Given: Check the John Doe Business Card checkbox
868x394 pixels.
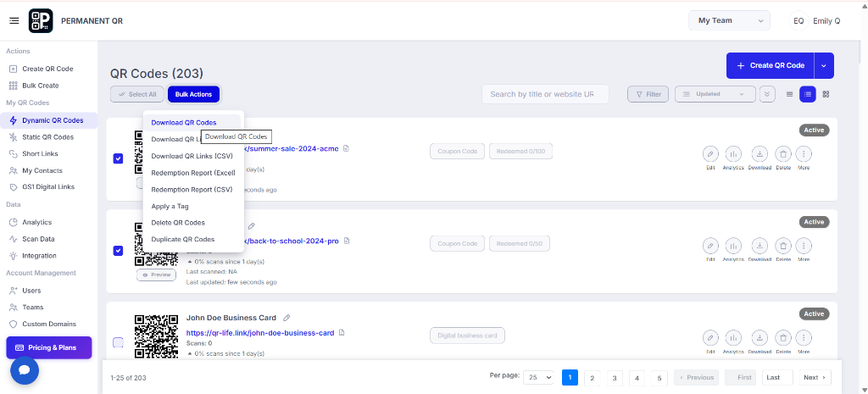Looking at the screenshot, I should click(x=118, y=342).
